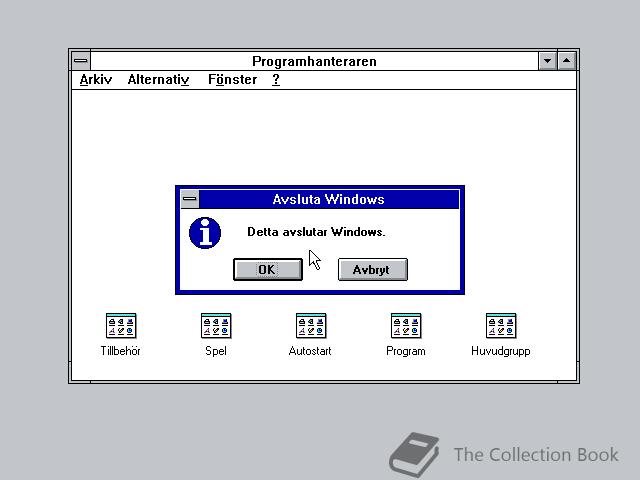Click the Huvudgrupp label text
The height and width of the screenshot is (480, 640).
click(501, 351)
